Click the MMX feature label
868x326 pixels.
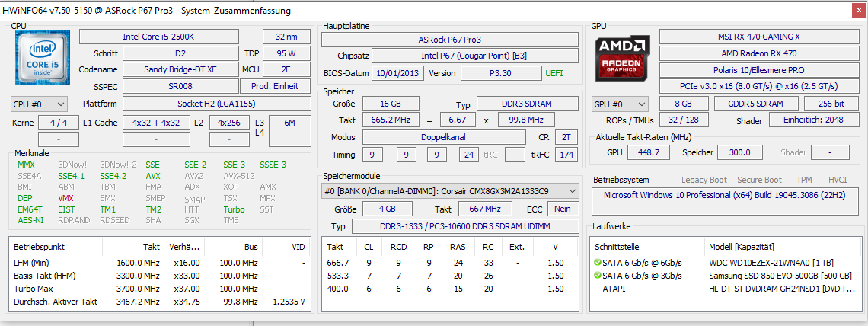(x=26, y=165)
